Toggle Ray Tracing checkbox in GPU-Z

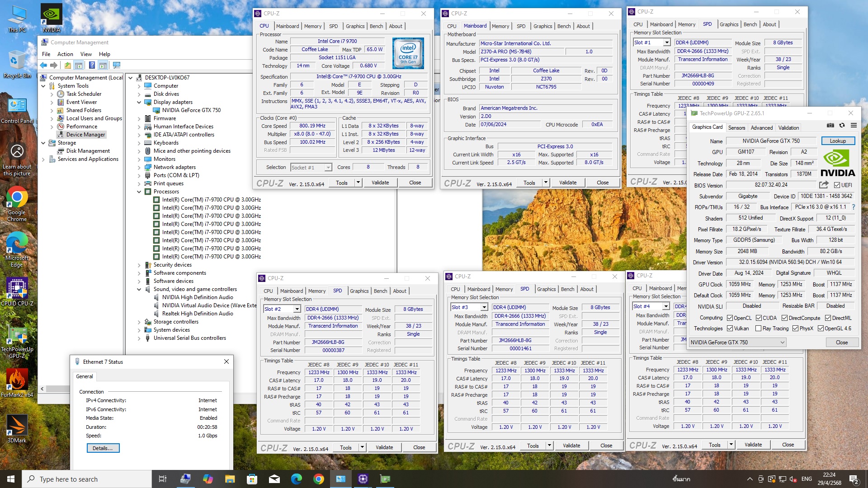(758, 328)
